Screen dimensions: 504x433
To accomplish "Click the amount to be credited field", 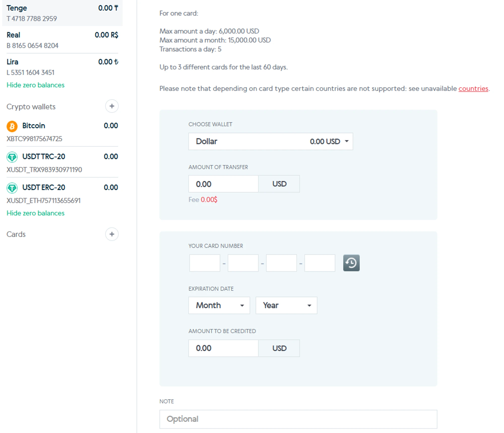I will [x=223, y=348].
